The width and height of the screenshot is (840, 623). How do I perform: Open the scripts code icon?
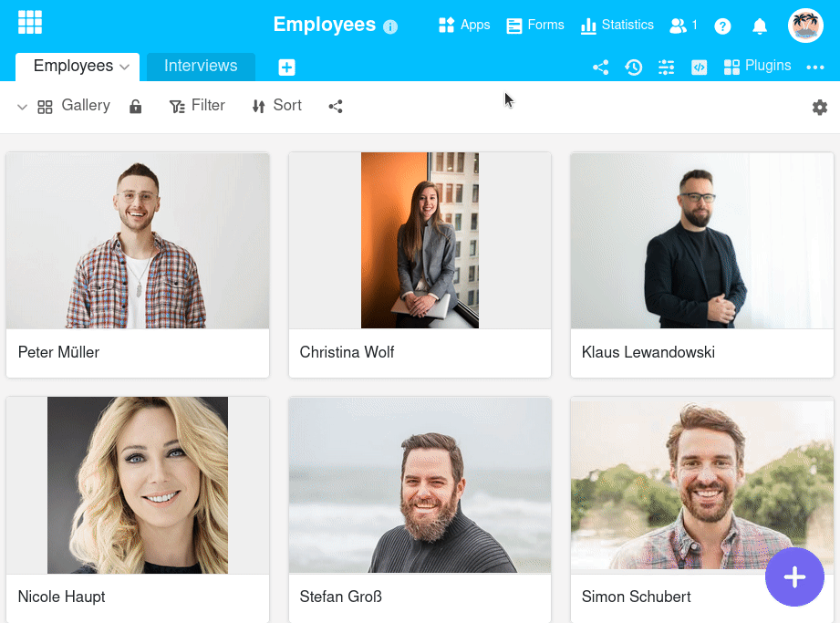[x=699, y=67]
